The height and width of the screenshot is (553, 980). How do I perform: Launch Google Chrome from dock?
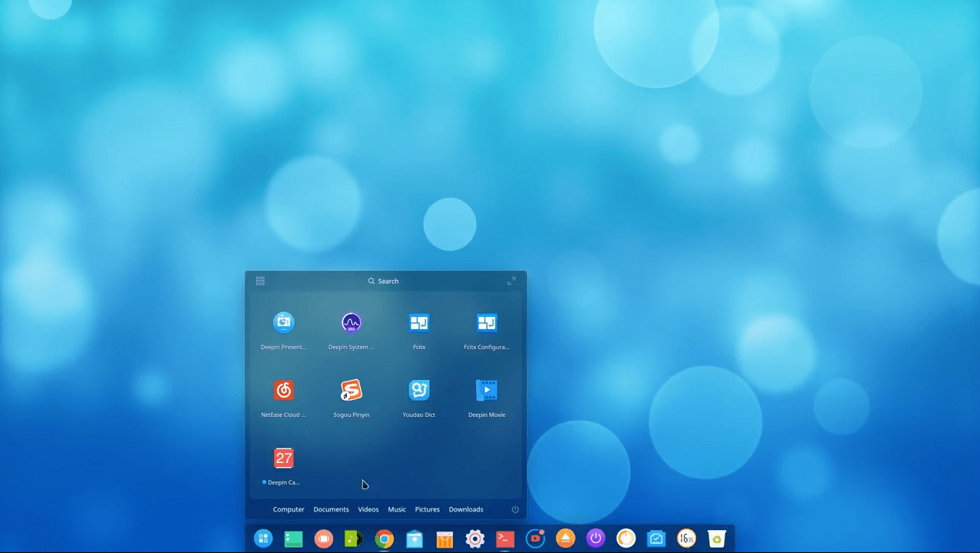(x=384, y=538)
